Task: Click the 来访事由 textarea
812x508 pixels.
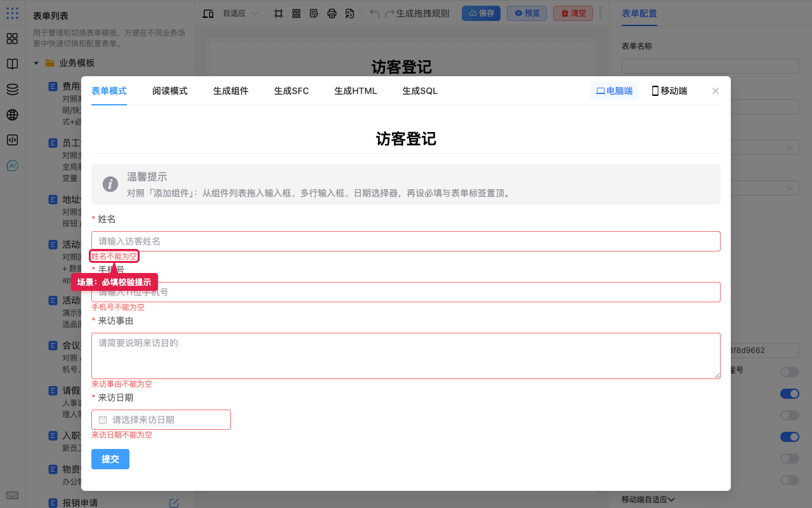Action: [x=406, y=356]
